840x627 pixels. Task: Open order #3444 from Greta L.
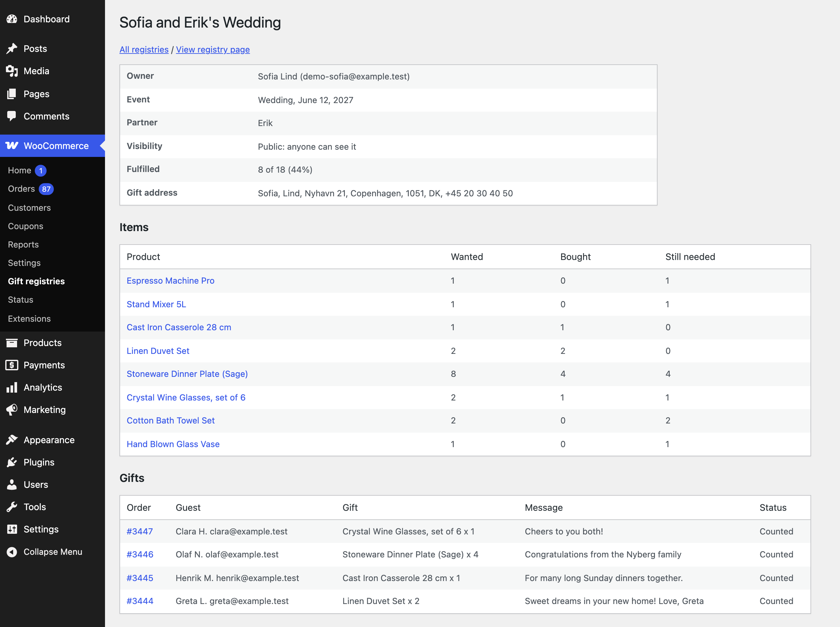coord(140,602)
